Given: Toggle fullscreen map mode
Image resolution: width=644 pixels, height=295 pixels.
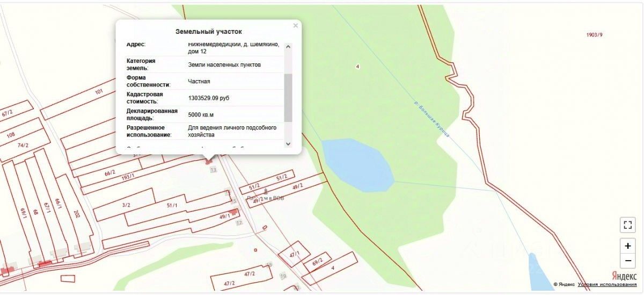Looking at the screenshot, I should click(x=627, y=225).
